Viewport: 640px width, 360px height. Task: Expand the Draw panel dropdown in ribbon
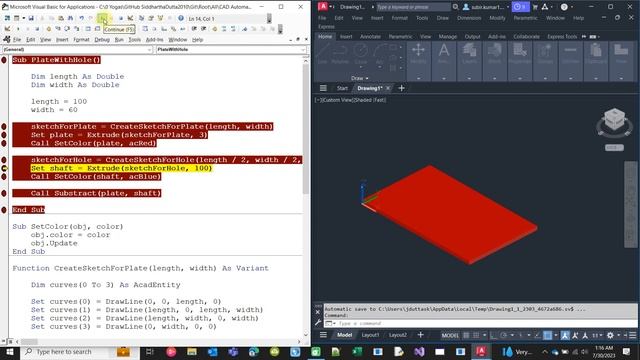[x=360, y=78]
